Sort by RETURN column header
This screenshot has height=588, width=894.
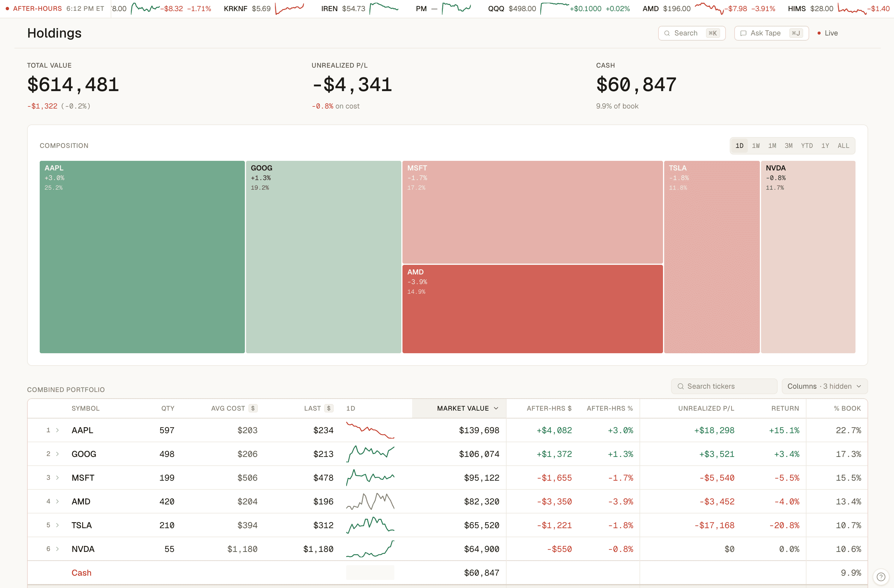[x=785, y=408]
